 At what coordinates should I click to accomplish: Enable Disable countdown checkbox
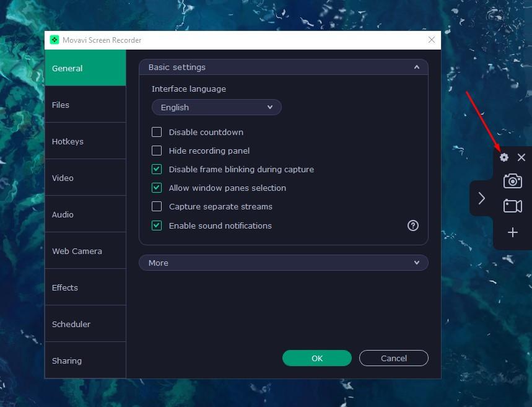click(157, 132)
